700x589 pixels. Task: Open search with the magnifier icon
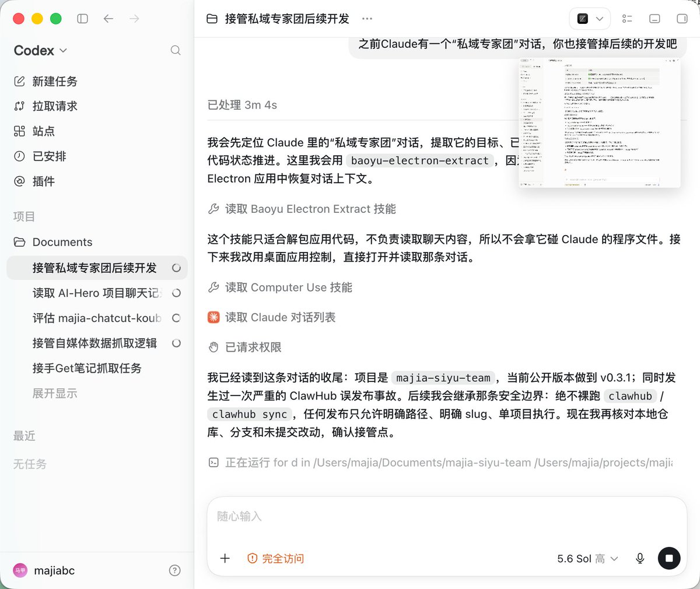[x=176, y=51]
